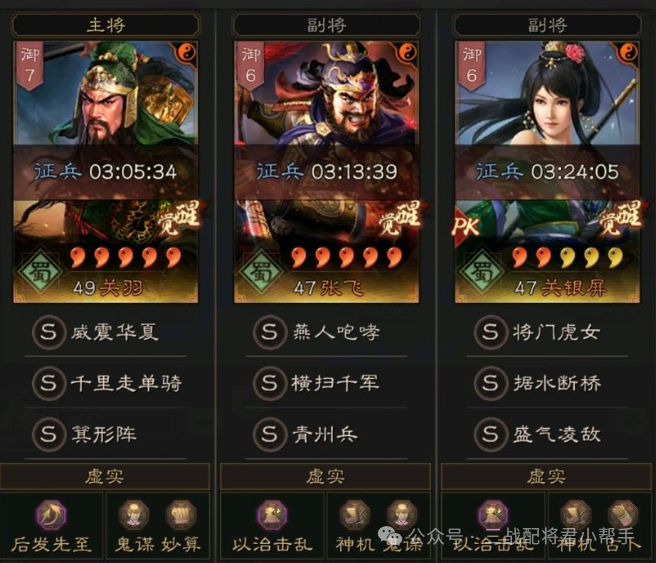This screenshot has width=656, height=563.
Task: Tap the 觉醒 emblem on 关羽's card
Action: (179, 218)
